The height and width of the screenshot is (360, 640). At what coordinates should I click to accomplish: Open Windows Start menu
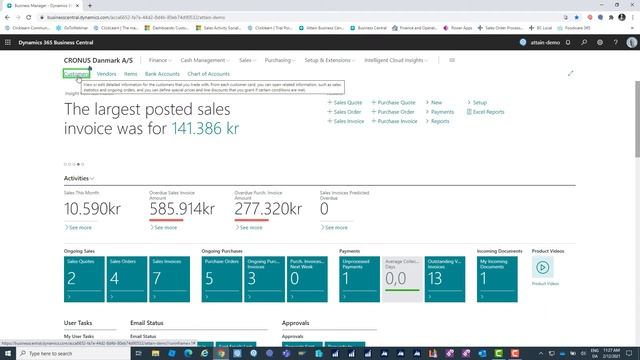click(7, 353)
